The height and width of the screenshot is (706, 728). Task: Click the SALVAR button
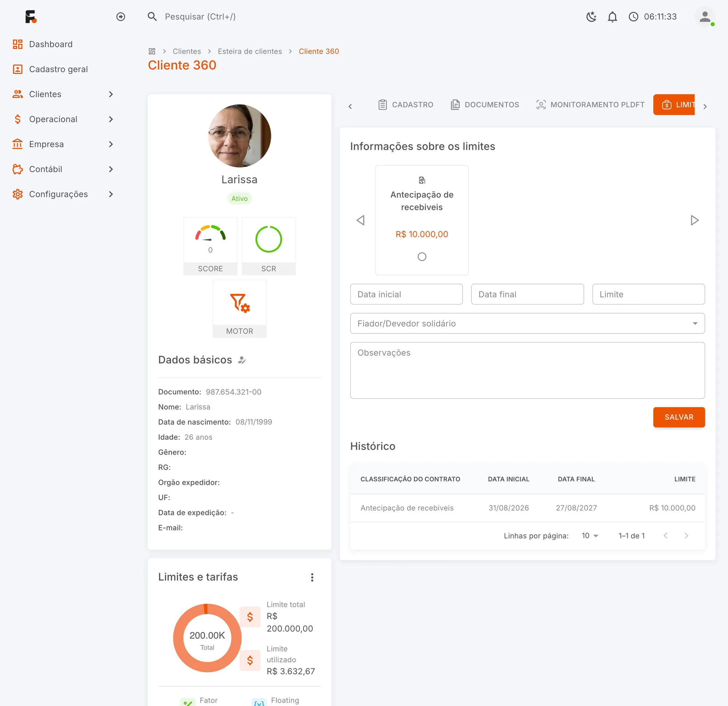point(679,417)
